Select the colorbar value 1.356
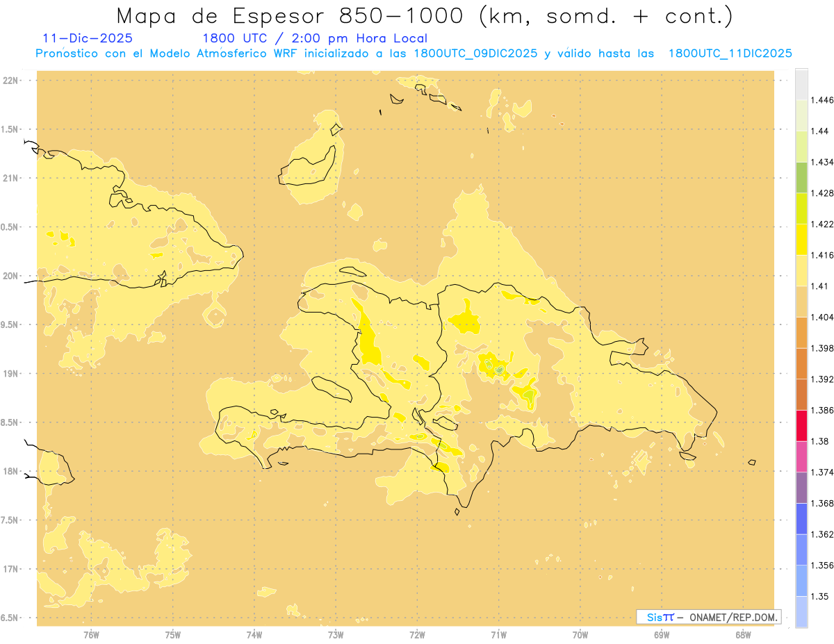Image resolution: width=834 pixels, height=644 pixels. (x=823, y=565)
